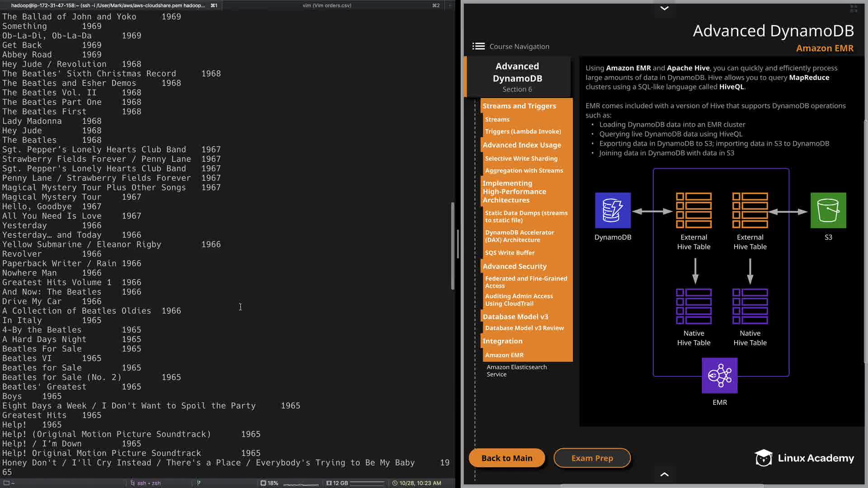Open Course Navigation hamburger icon

[478, 47]
